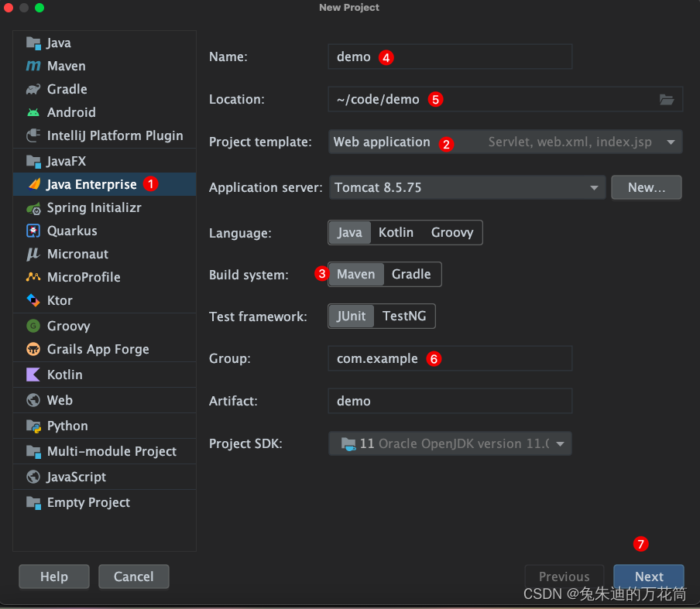Select MicroProfile label in sidebar

pyautogui.click(x=84, y=278)
